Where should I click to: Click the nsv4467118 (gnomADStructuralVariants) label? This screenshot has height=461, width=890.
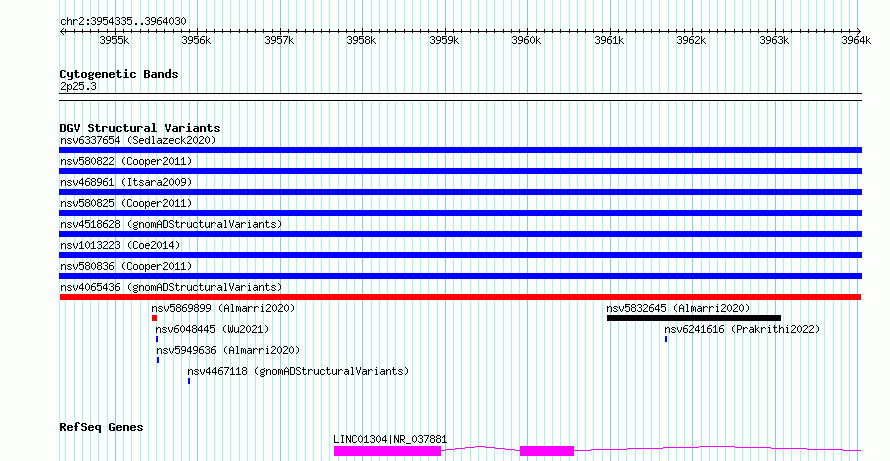299,371
